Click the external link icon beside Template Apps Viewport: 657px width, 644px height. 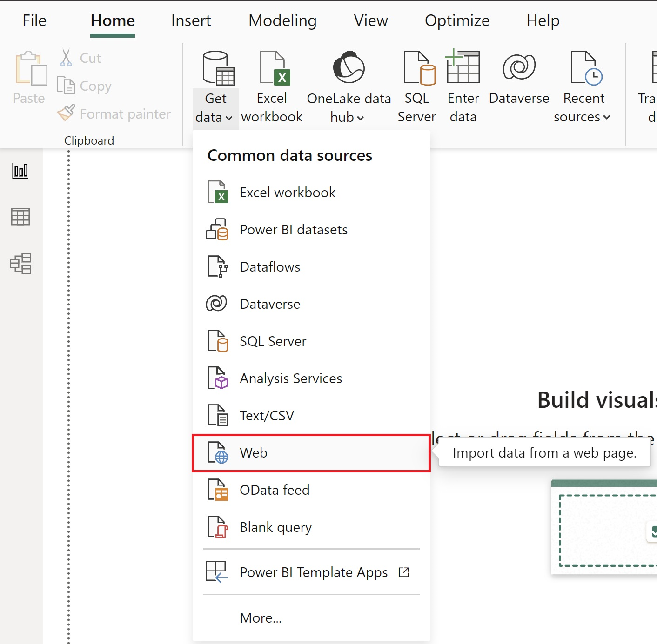404,572
